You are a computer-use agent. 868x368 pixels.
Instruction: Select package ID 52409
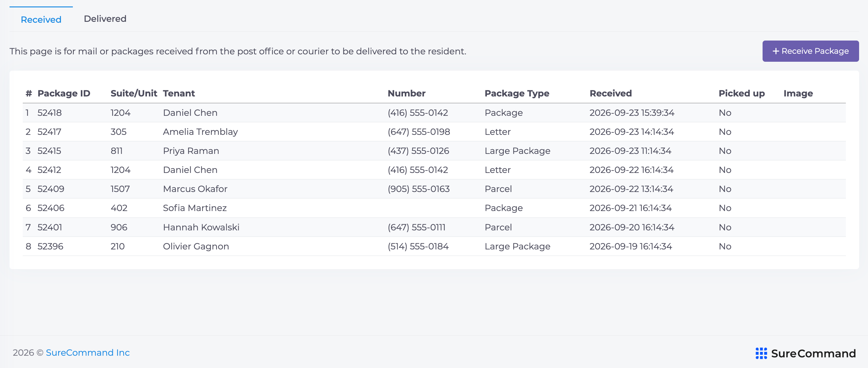coord(50,189)
